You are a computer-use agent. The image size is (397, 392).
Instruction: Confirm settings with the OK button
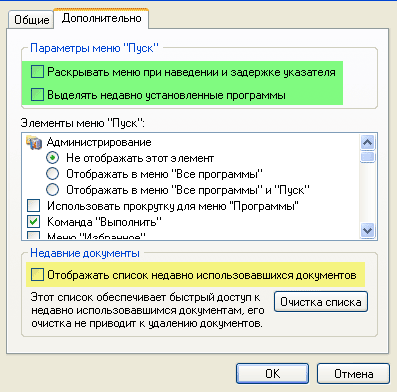coord(272,374)
